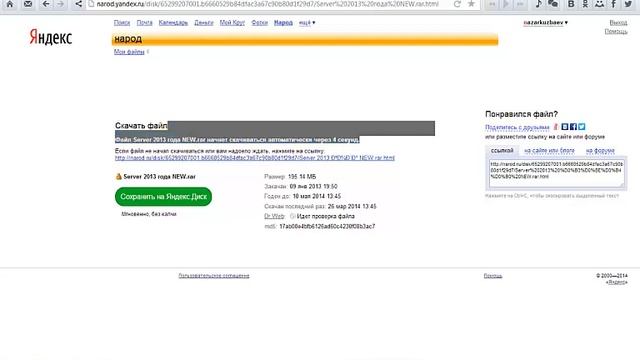Share the file via the Twitter icon
This screenshot has width=640, height=360.
click(582, 127)
